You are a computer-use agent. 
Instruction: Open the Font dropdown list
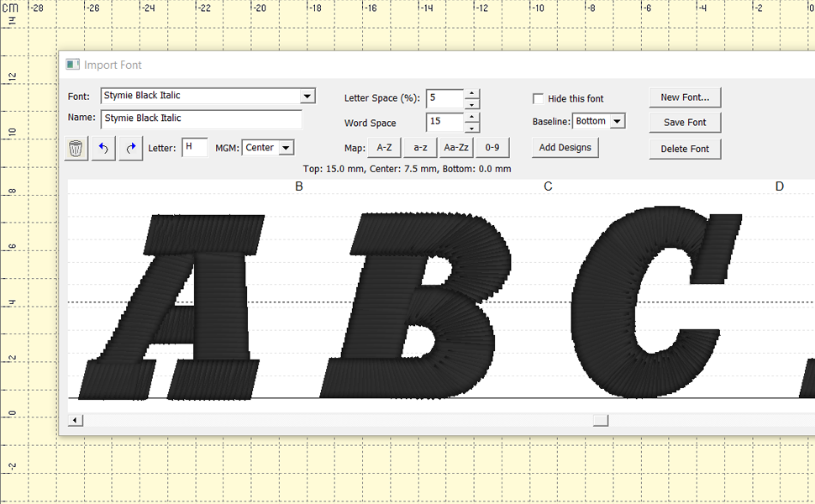tap(308, 96)
